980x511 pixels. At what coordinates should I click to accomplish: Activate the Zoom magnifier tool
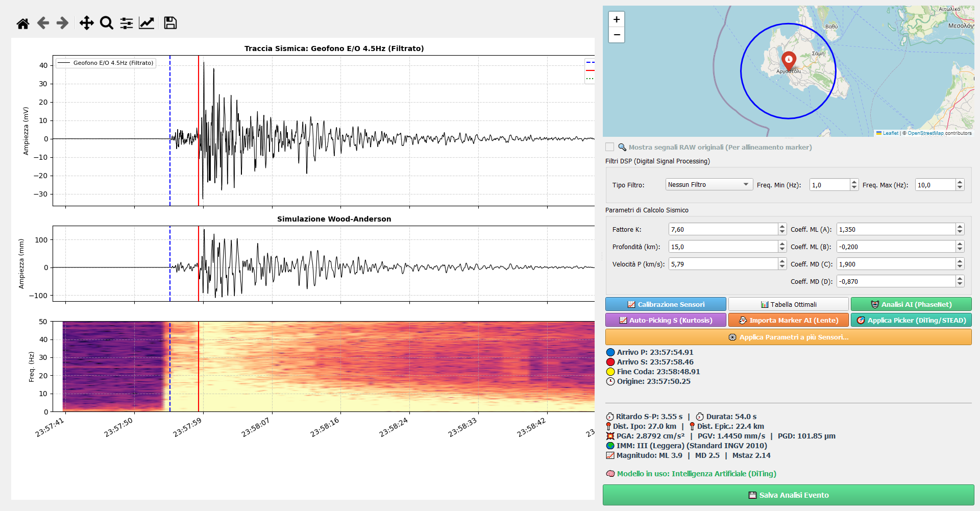(107, 23)
